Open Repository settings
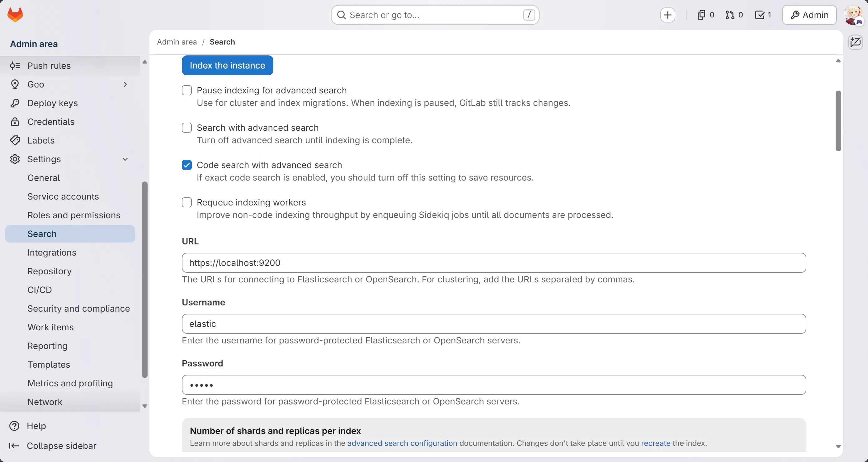 (x=70, y=271)
